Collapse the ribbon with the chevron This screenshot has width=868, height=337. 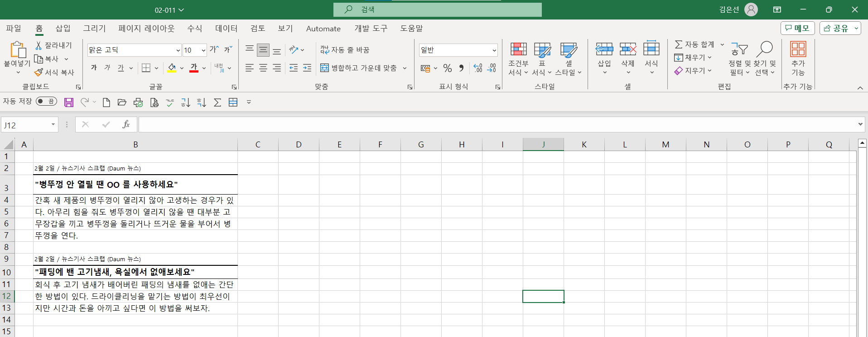tap(860, 88)
